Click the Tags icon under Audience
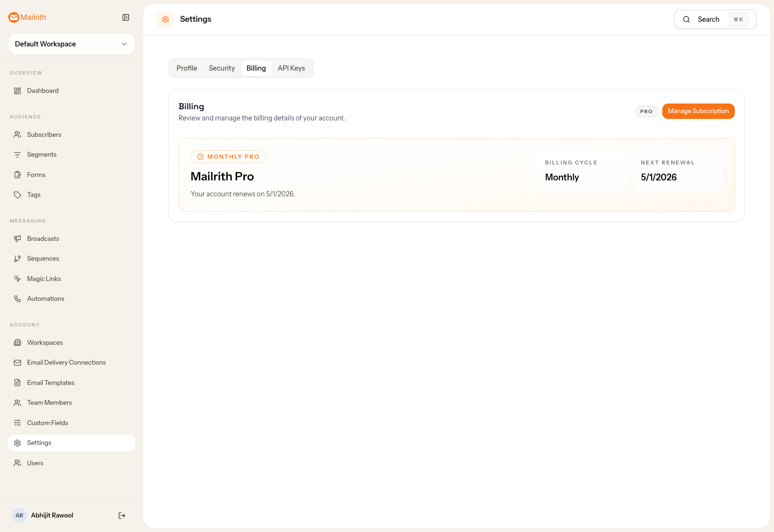 [17, 194]
